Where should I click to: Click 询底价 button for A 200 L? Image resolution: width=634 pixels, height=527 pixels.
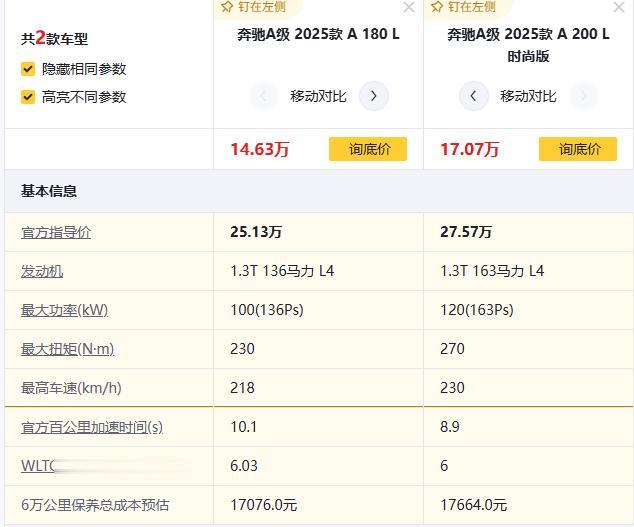[578, 149]
